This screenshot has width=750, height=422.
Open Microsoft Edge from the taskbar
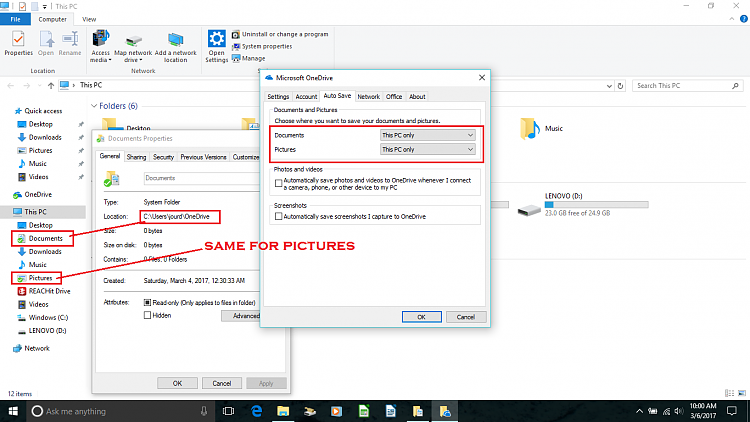[257, 411]
